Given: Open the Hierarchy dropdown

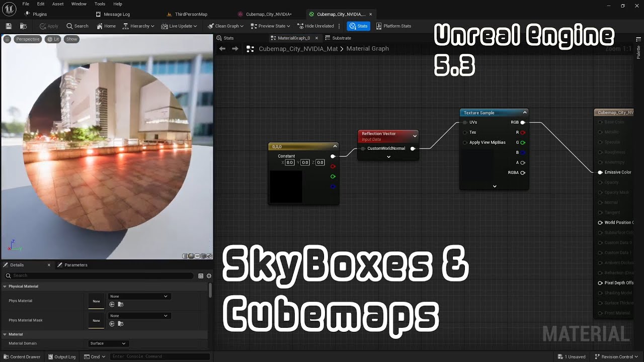Looking at the screenshot, I should click(138, 26).
